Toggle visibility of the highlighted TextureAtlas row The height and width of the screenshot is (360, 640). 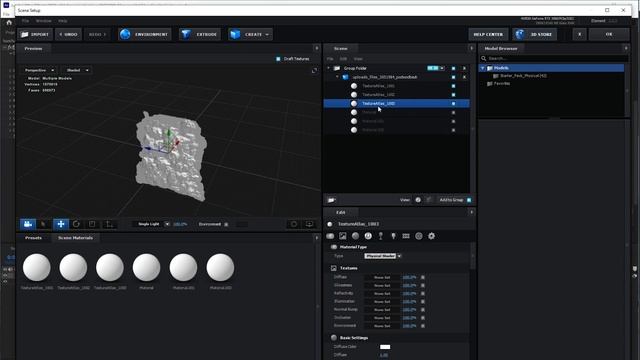coord(453,104)
